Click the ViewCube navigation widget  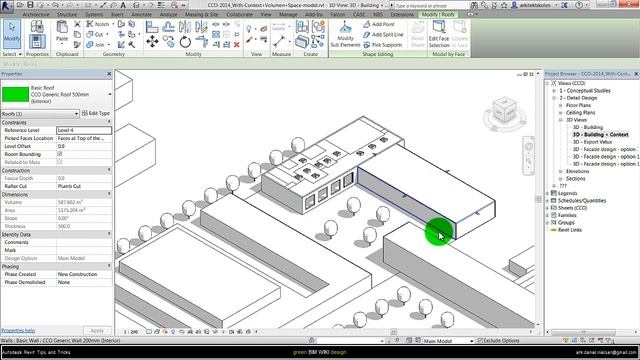[505, 111]
